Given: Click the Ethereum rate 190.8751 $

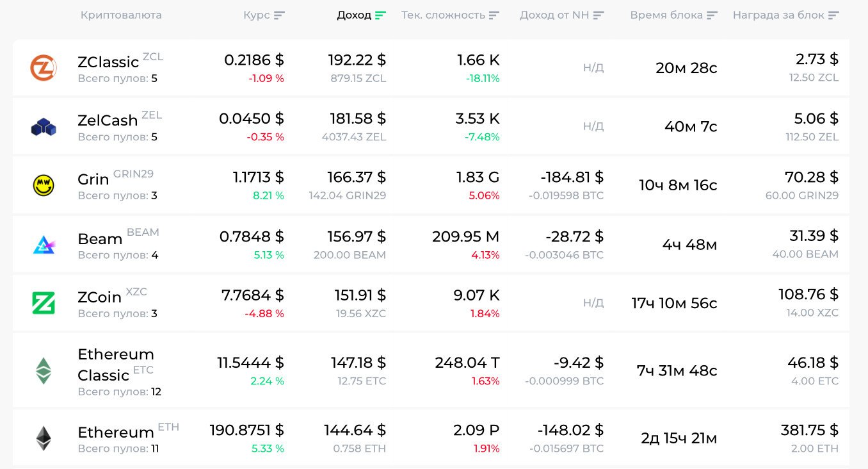Looking at the screenshot, I should [x=247, y=430].
